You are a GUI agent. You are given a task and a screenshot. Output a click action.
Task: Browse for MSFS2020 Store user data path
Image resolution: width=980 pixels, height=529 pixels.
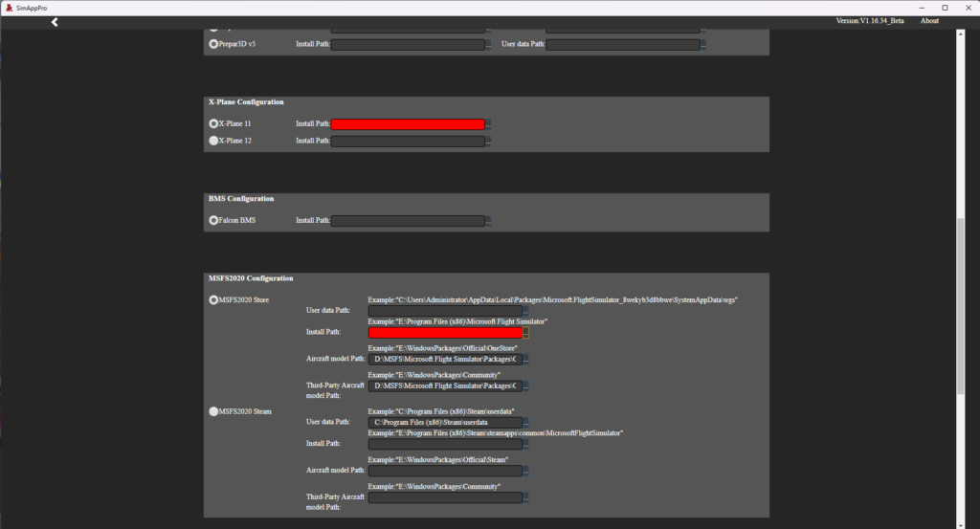tap(525, 311)
